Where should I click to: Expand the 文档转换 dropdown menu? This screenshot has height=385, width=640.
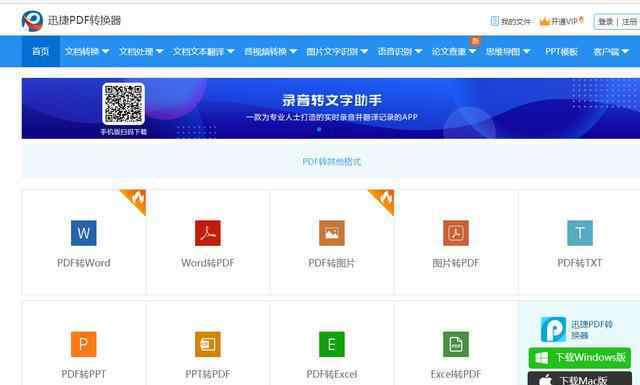click(87, 51)
